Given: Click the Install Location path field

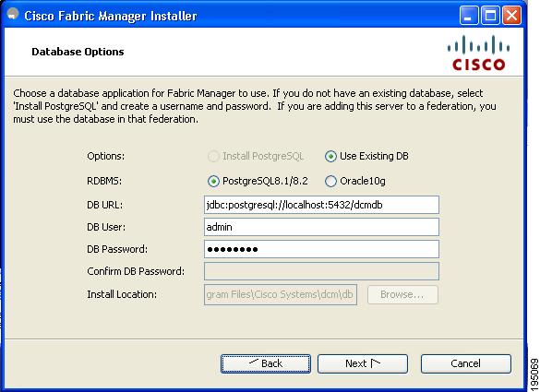Looking at the screenshot, I should tap(281, 294).
